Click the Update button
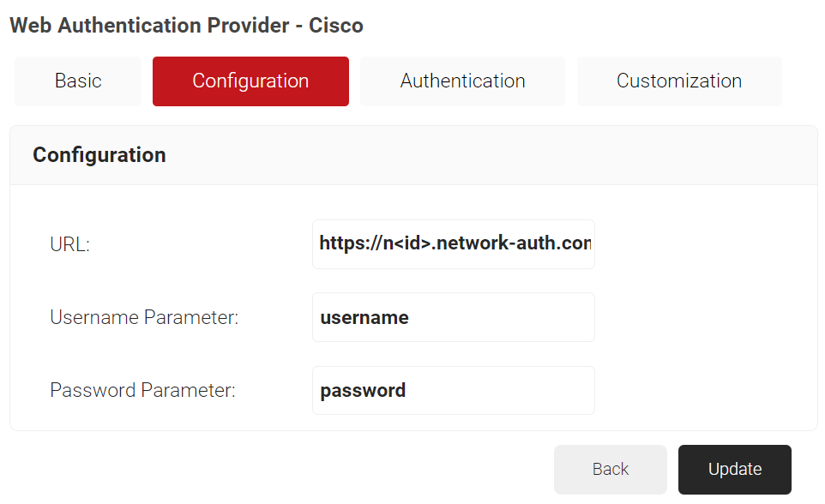 (734, 469)
